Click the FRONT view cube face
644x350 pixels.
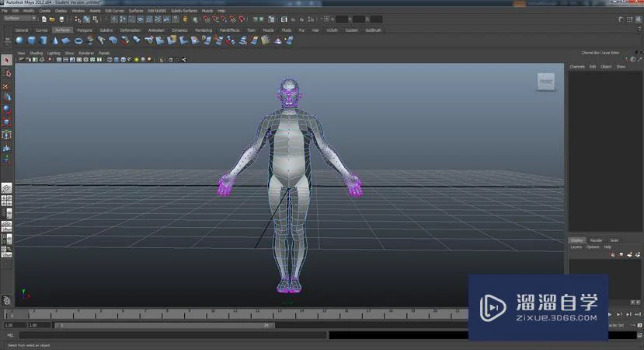[x=546, y=82]
